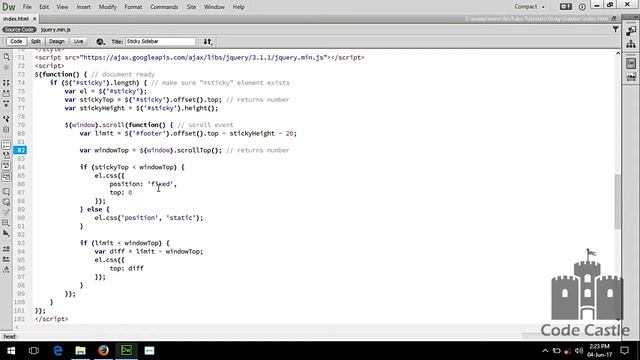
Task: Open the Compact workspace dropdown
Action: pyautogui.click(x=529, y=7)
